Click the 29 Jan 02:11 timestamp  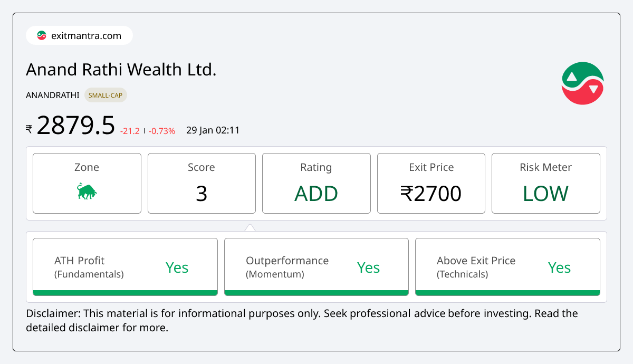(213, 130)
